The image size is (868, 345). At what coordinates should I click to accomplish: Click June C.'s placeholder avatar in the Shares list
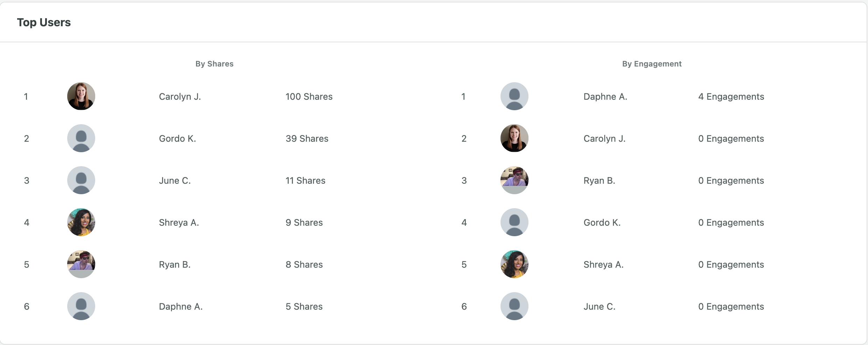(x=81, y=180)
